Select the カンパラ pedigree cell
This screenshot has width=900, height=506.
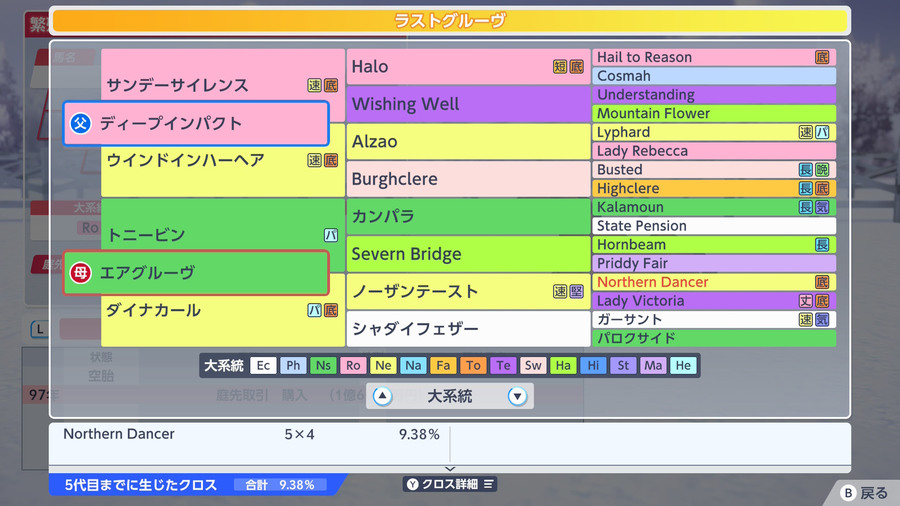468,216
